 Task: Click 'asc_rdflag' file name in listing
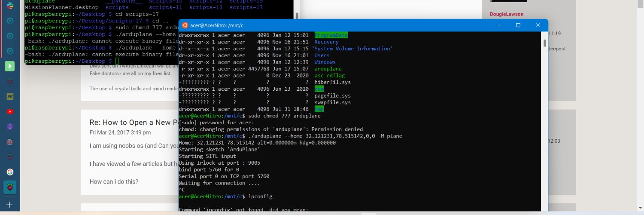(x=330, y=76)
